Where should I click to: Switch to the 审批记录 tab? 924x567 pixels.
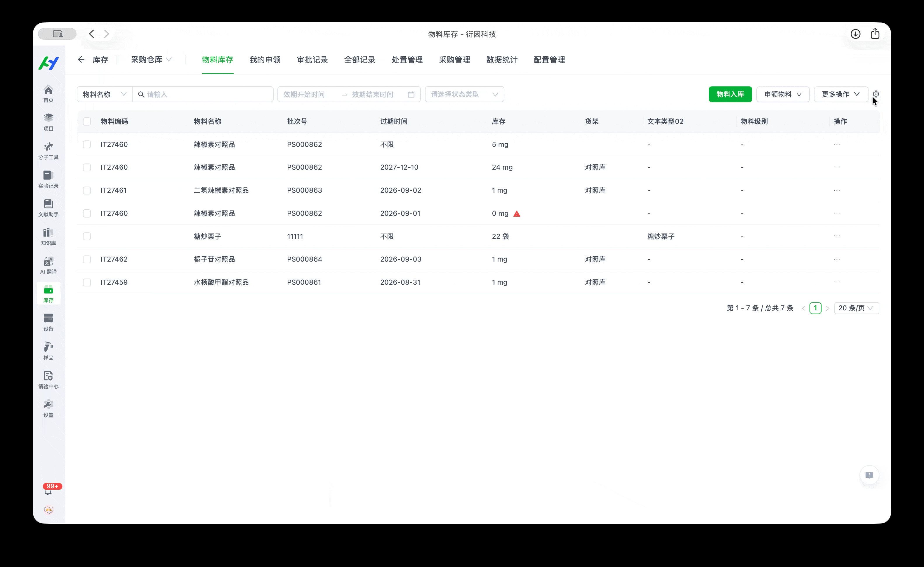click(312, 59)
